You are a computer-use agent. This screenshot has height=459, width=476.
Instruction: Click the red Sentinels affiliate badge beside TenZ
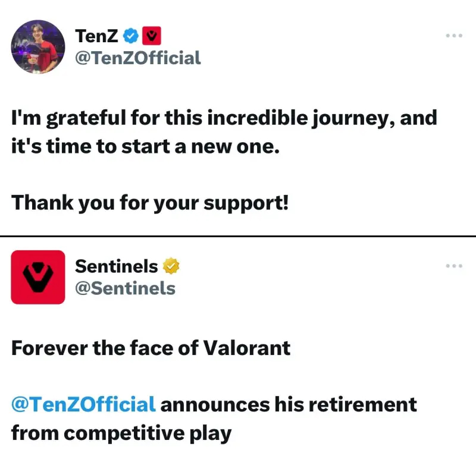pyautogui.click(x=152, y=37)
